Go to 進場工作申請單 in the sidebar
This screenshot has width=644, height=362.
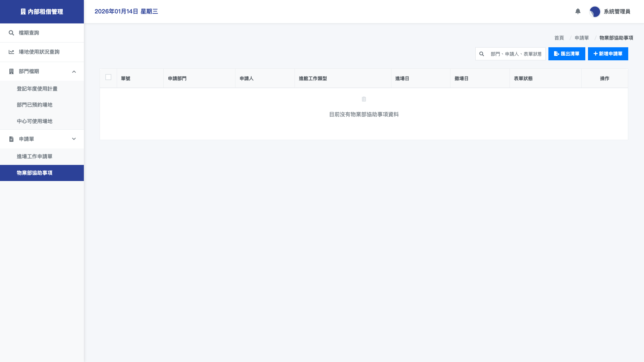pos(35,157)
